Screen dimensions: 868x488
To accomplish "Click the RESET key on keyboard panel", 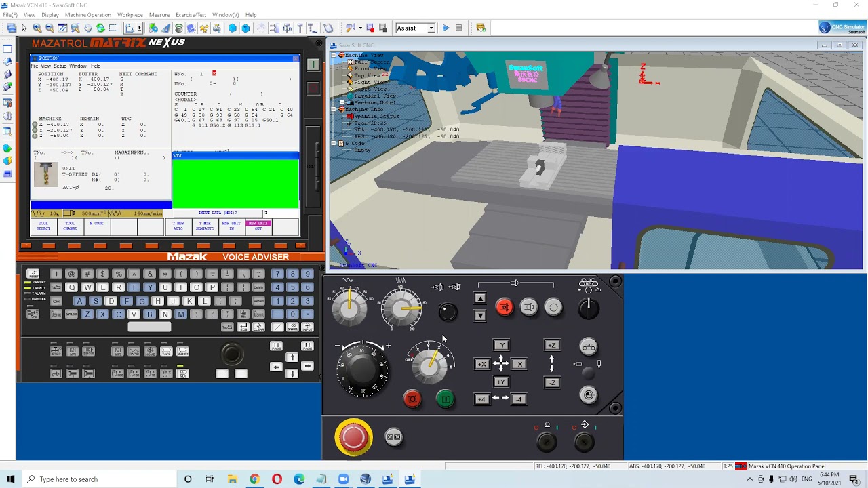I will tap(33, 273).
